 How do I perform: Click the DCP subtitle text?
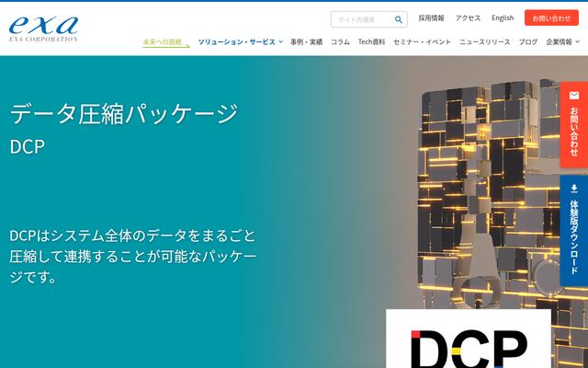28,147
